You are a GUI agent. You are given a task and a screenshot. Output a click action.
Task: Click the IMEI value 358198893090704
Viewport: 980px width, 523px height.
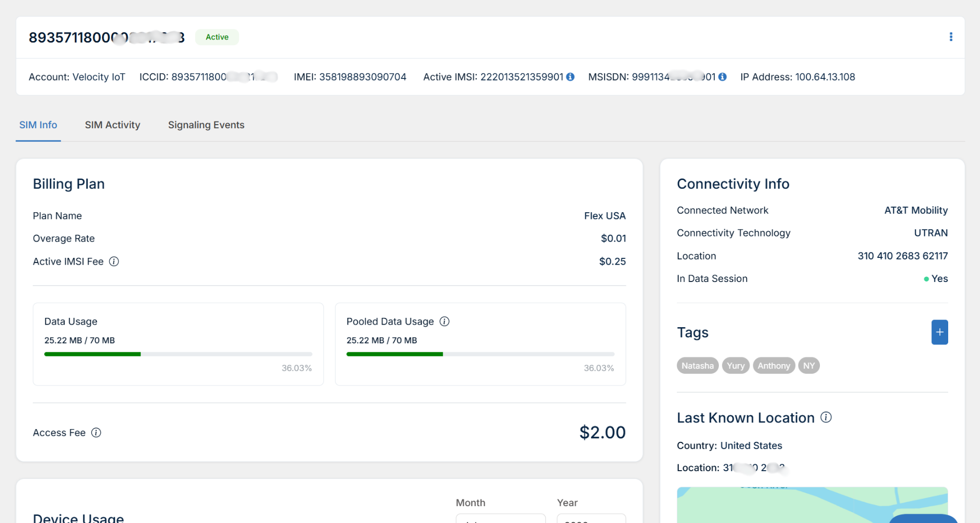click(363, 77)
